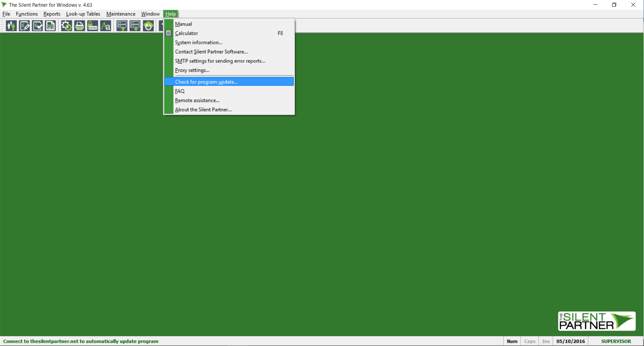Close the open Help menu
This screenshot has height=346, width=644.
[x=171, y=14]
